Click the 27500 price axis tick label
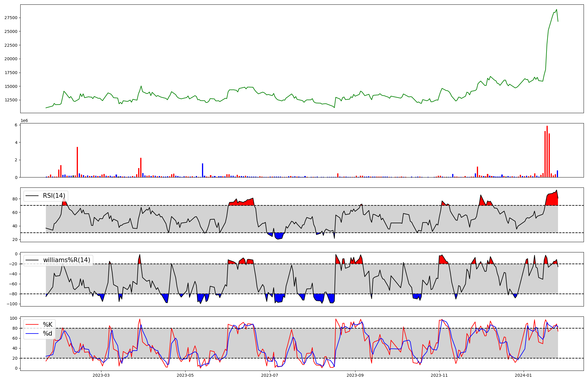The width and height of the screenshot is (588, 382). click(11, 18)
